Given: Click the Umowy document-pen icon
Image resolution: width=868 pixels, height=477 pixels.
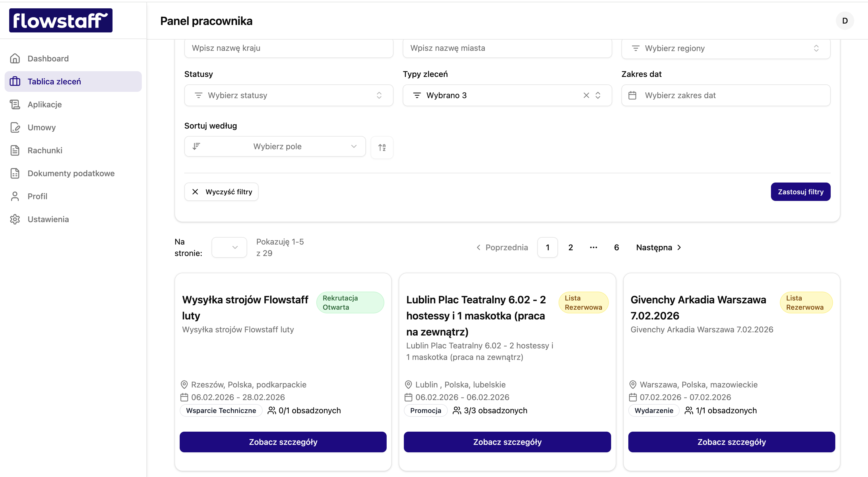Looking at the screenshot, I should (x=15, y=127).
